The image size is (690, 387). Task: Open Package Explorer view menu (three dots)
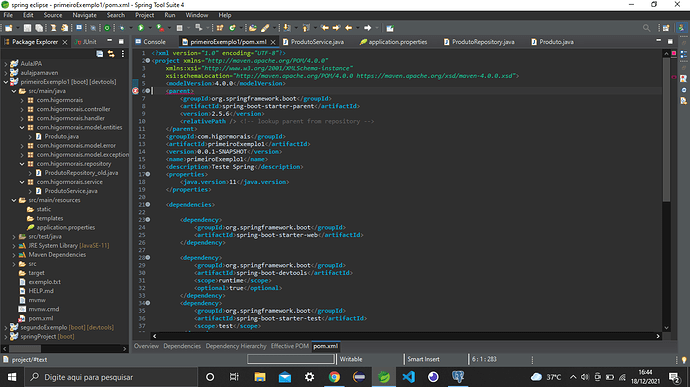point(123,54)
